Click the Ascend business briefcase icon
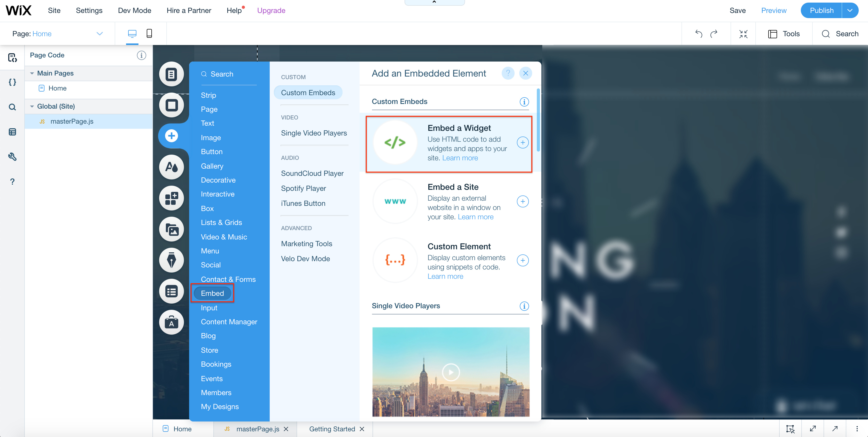The height and width of the screenshot is (437, 868). click(x=172, y=322)
